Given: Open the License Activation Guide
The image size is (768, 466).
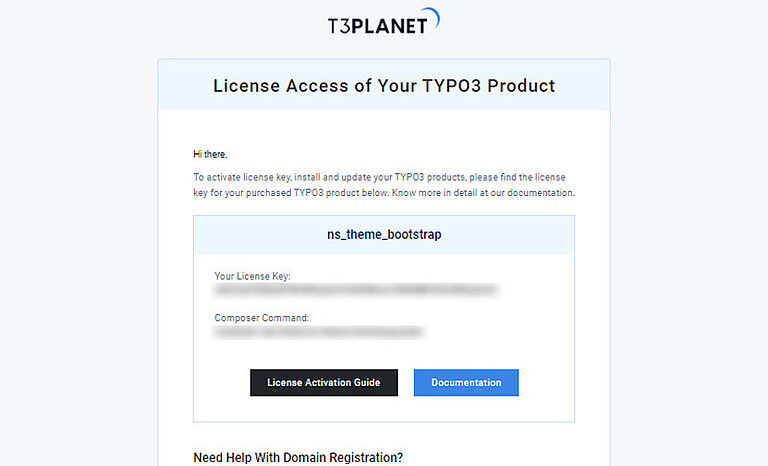Looking at the screenshot, I should (x=324, y=383).
